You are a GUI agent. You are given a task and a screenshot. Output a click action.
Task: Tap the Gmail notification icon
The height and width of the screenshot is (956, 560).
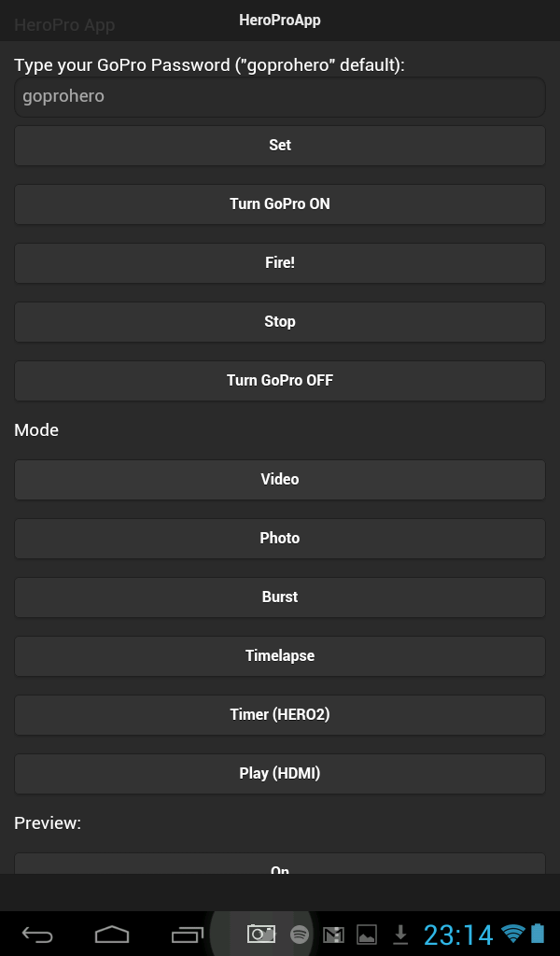(x=333, y=934)
